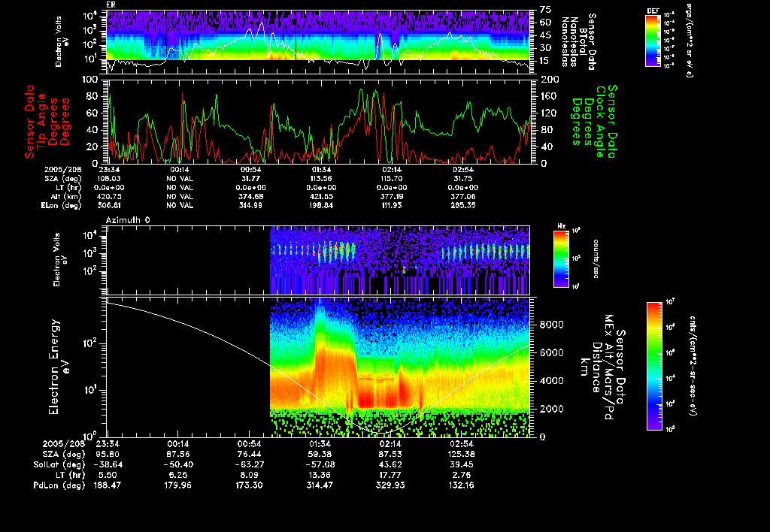Click the altitude value '374.68'

[x=251, y=197]
